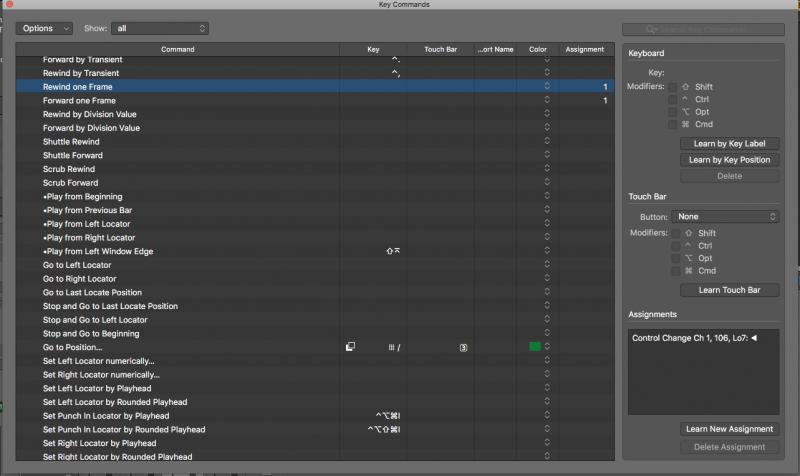Open the Show filter popup set to all
The width and height of the screenshot is (800, 476).
160,29
